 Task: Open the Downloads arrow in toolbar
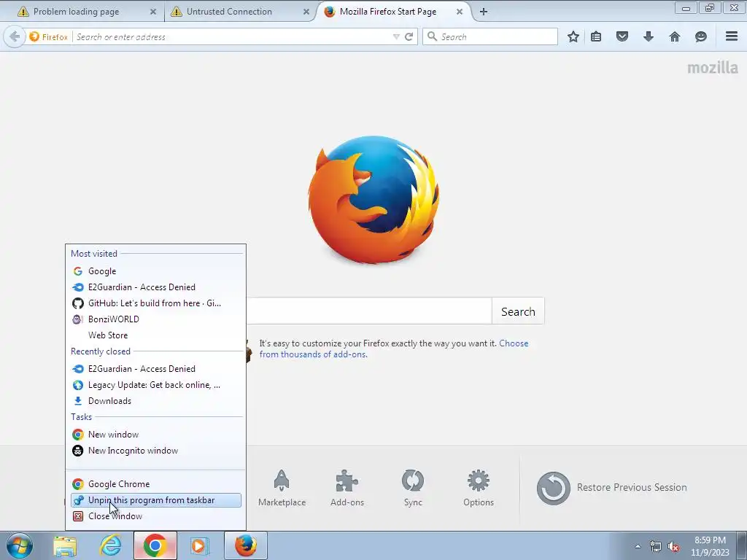(649, 36)
